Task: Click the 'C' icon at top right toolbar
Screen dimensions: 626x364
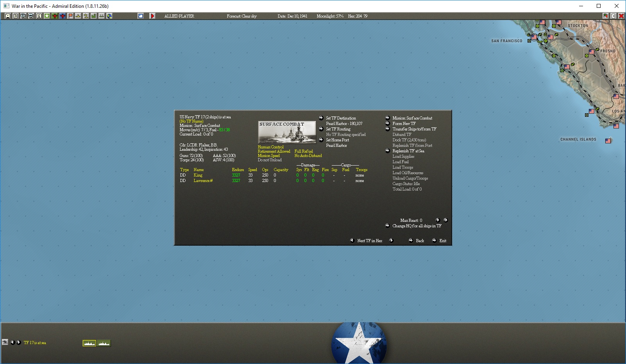Action: (x=613, y=16)
